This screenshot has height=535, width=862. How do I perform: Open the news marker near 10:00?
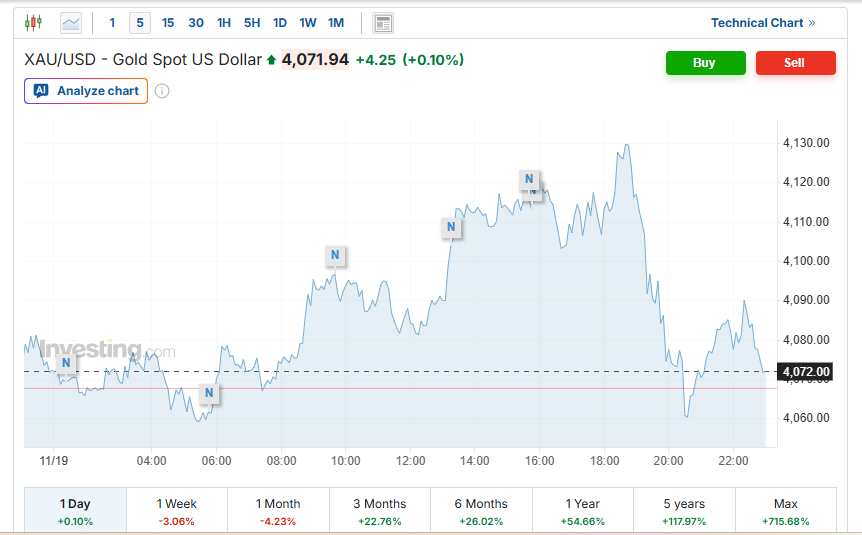(335, 256)
